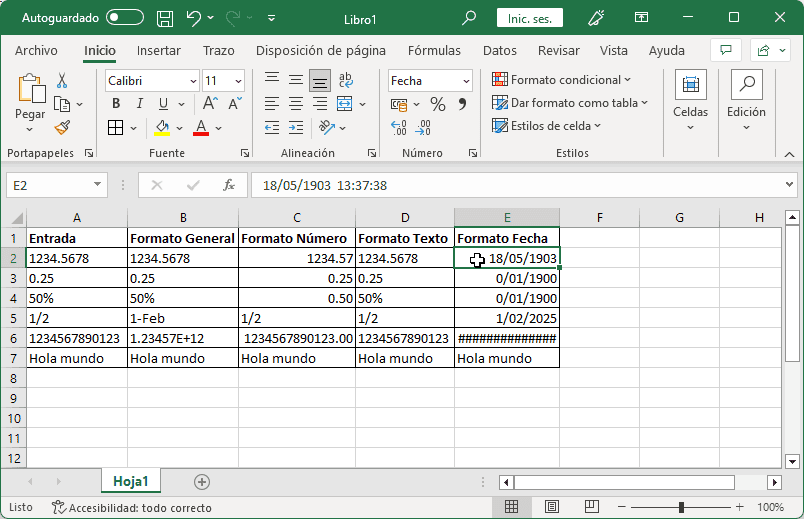Expand the Fecha number format dropdown

click(x=466, y=81)
